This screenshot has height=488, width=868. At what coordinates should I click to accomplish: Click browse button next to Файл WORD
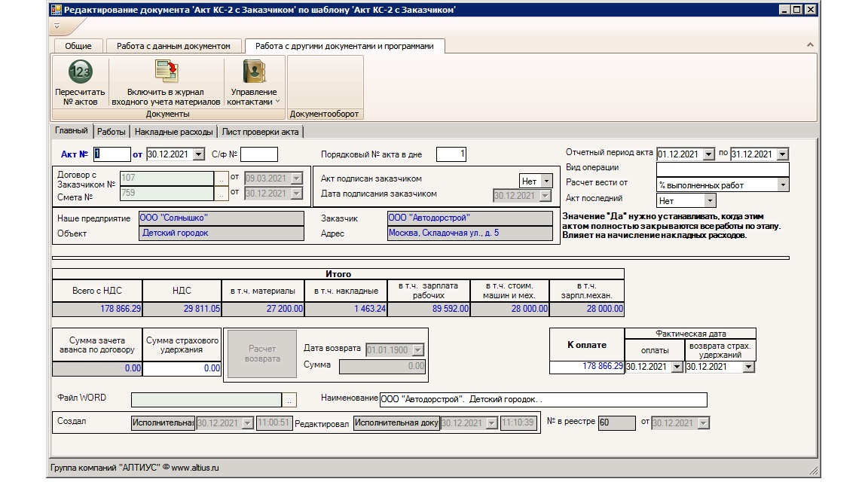click(289, 399)
